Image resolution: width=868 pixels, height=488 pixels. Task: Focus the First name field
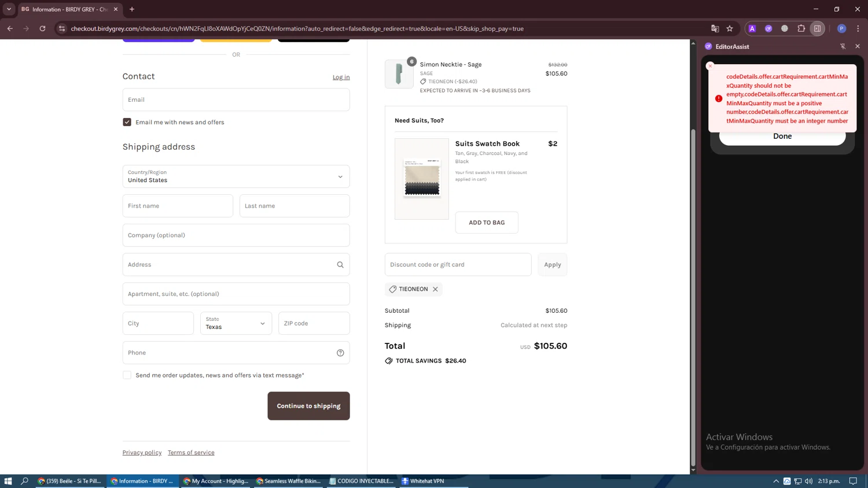coord(178,206)
